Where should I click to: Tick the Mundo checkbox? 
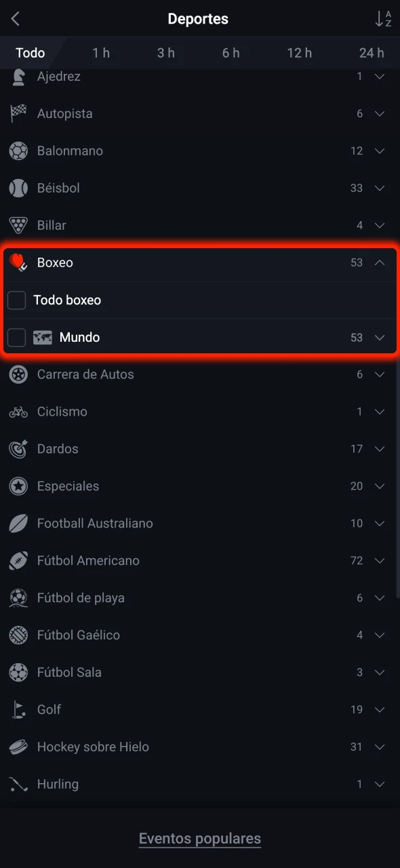click(x=16, y=337)
